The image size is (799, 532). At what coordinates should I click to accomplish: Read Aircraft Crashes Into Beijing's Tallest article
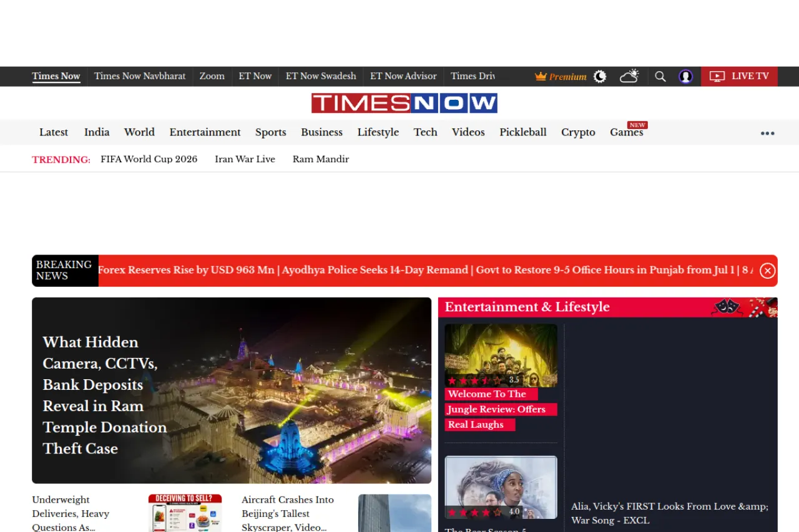click(288, 513)
